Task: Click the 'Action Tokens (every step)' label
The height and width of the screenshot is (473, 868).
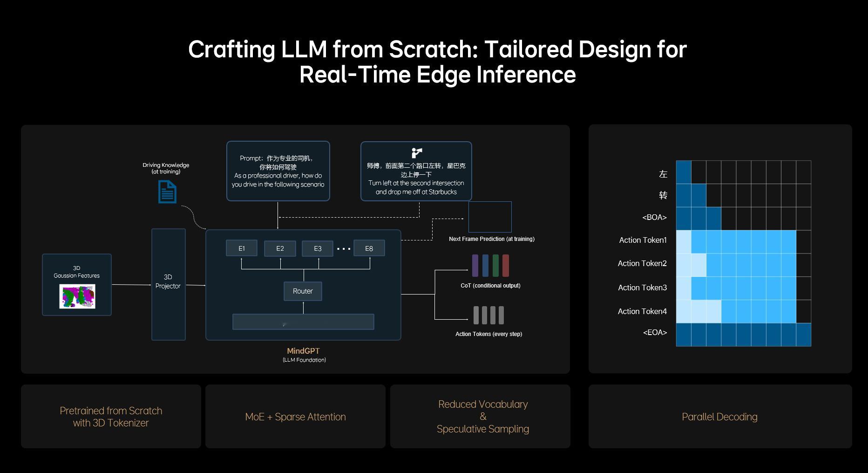Action: [x=488, y=334]
